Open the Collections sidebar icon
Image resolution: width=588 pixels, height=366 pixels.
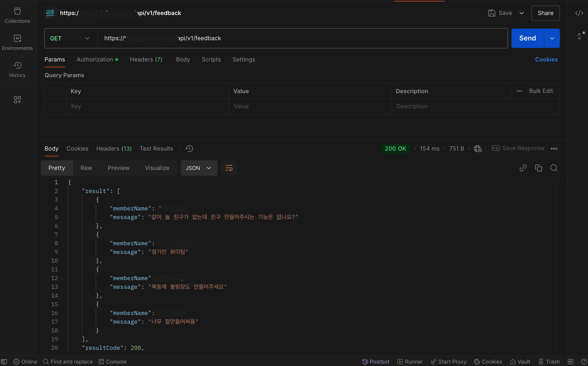point(17,15)
